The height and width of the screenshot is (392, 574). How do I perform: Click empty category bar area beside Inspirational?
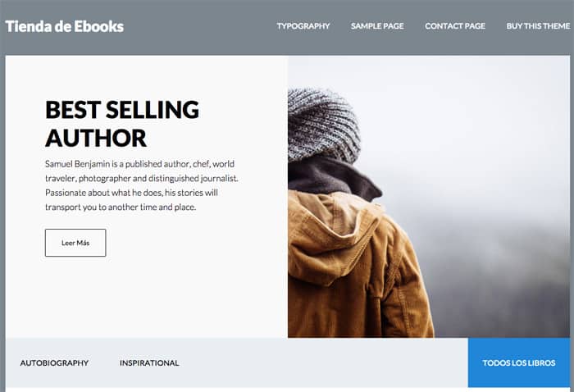coord(322,362)
